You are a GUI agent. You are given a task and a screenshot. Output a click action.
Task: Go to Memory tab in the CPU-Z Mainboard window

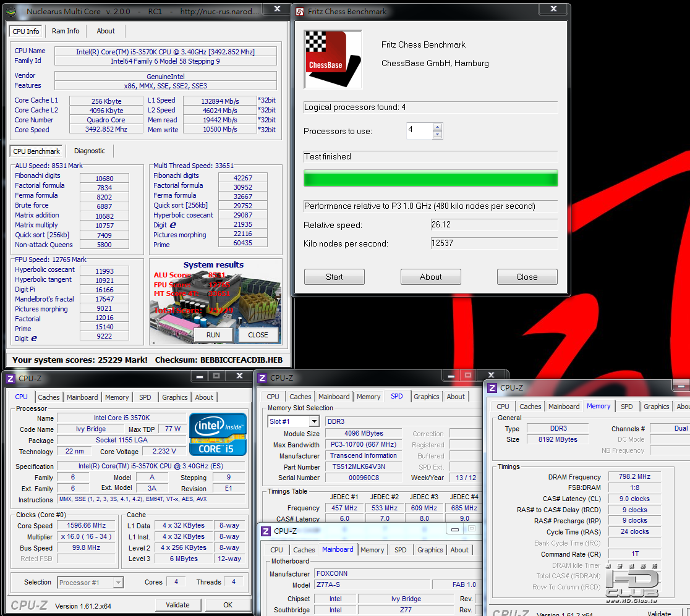[372, 550]
